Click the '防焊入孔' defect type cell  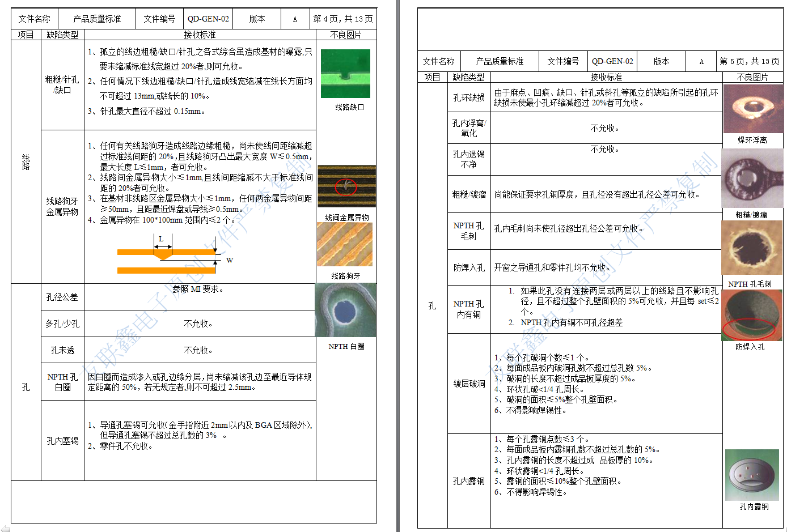point(469,267)
